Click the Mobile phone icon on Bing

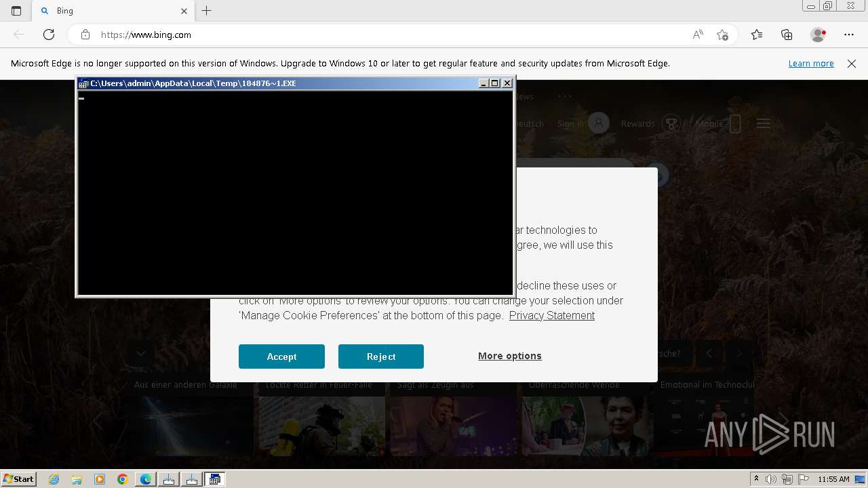(735, 123)
